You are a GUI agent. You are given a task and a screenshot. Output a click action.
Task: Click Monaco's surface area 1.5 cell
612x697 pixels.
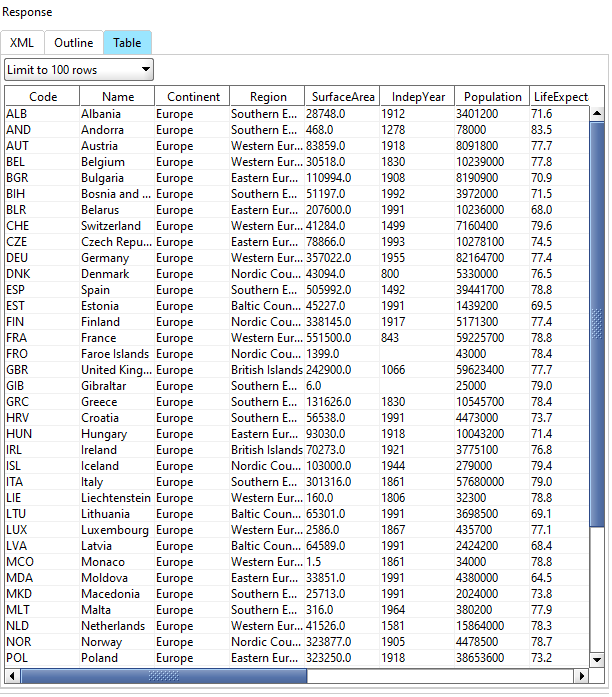click(342, 562)
